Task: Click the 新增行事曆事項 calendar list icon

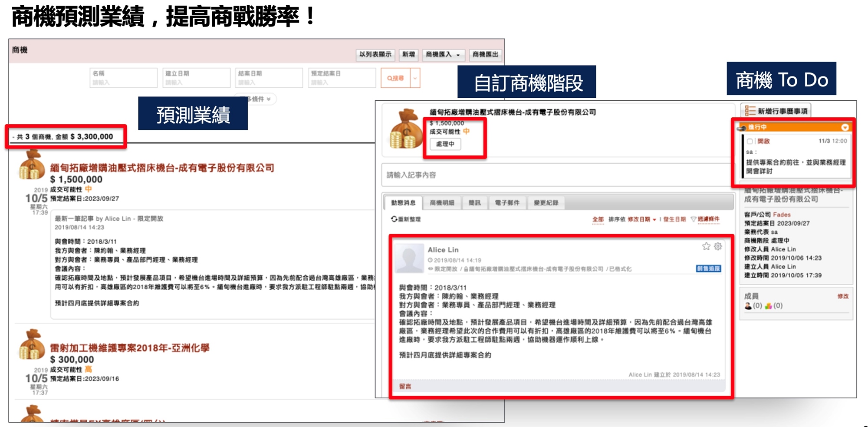Action: click(x=750, y=111)
